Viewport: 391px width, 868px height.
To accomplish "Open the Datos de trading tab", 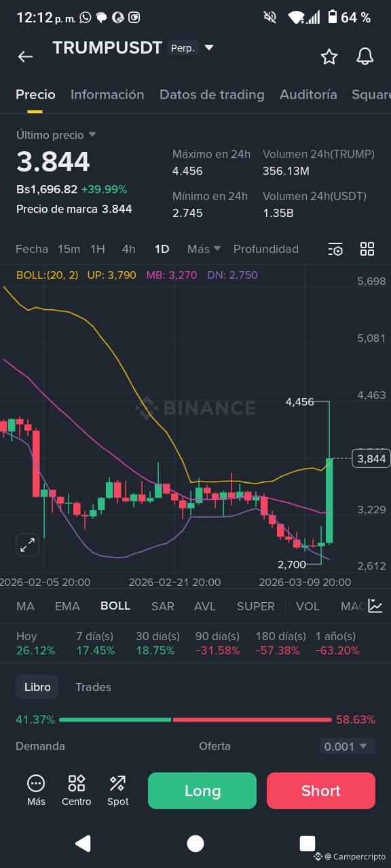I will click(212, 94).
